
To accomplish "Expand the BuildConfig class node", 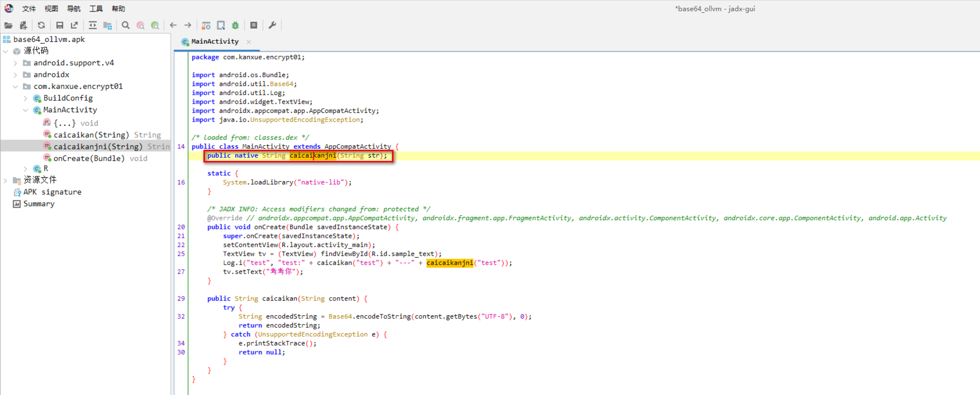I will tap(25, 98).
